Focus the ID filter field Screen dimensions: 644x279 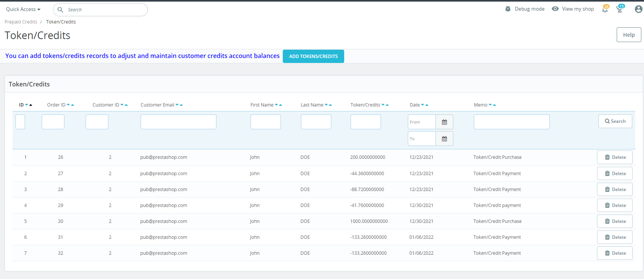pos(20,122)
